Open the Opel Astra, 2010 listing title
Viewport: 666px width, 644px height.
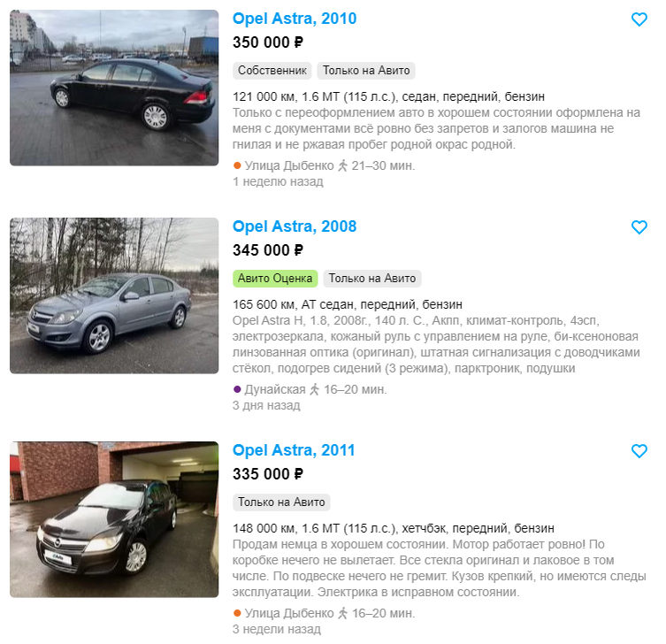(295, 19)
